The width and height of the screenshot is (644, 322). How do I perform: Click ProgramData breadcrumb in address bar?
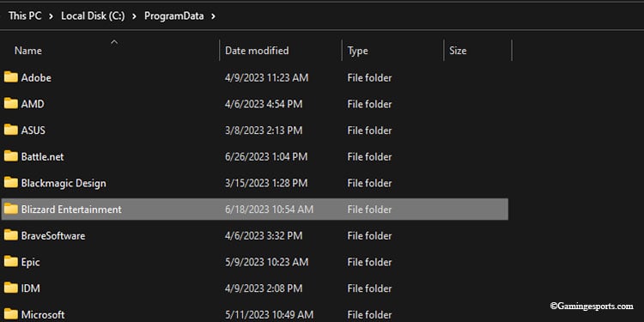coord(173,16)
